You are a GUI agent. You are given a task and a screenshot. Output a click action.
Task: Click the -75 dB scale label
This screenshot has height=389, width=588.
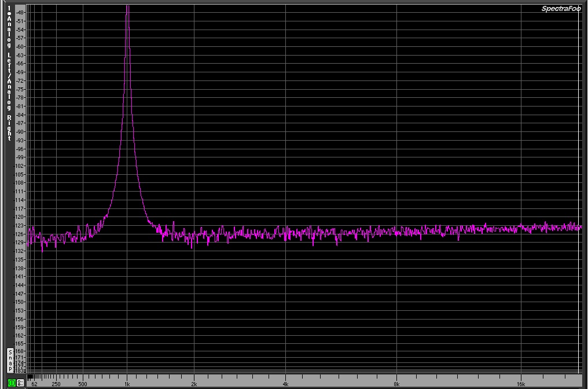20,89
